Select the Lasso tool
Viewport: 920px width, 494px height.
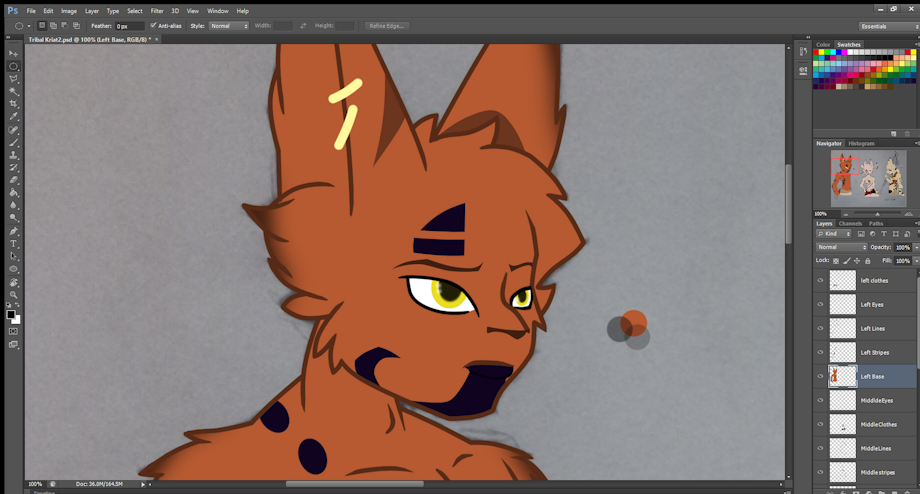point(14,79)
